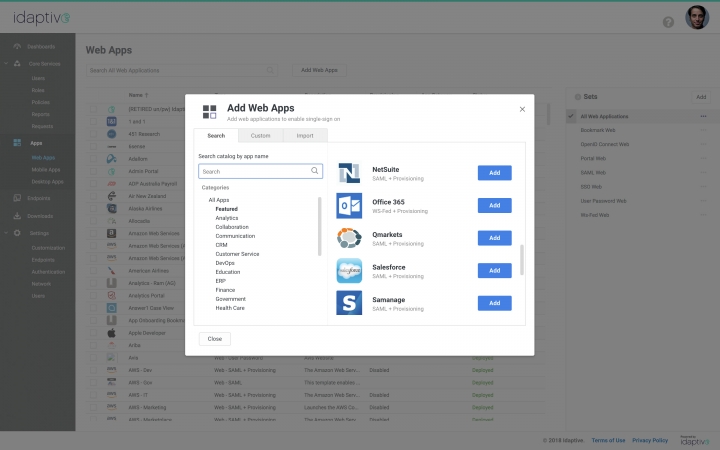
Task: Check the Air New Zealand row checkbox
Action: tap(93, 196)
